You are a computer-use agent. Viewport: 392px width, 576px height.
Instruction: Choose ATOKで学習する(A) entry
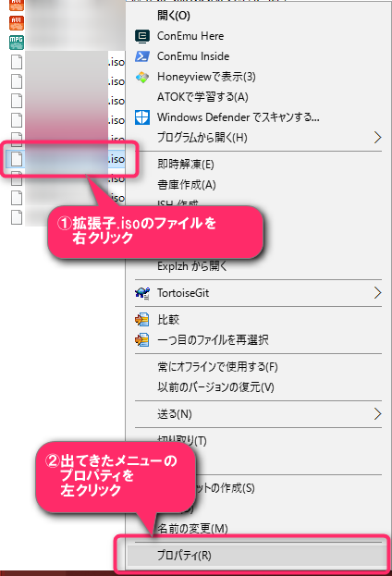pos(202,97)
